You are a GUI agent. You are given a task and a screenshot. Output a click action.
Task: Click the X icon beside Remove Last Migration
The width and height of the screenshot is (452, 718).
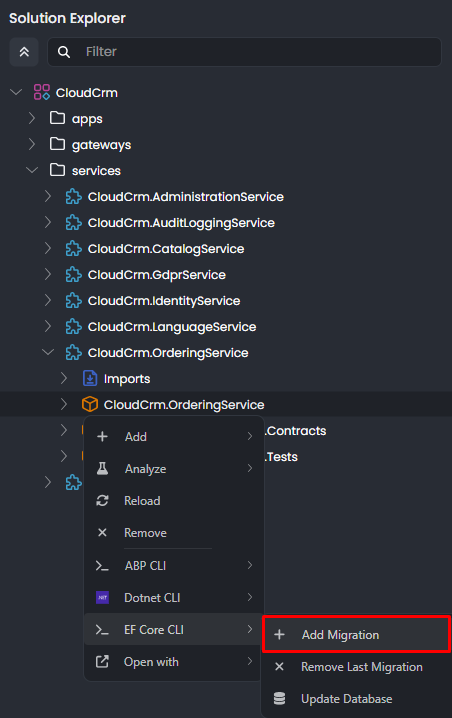point(279,667)
